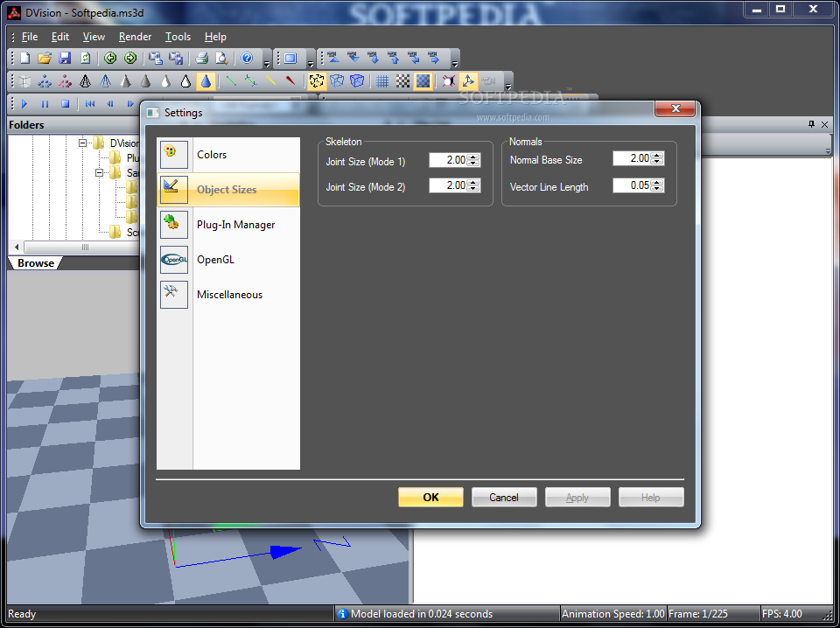Click the fullscreen view toolbar icon
The width and height of the screenshot is (840, 628).
coord(290,59)
